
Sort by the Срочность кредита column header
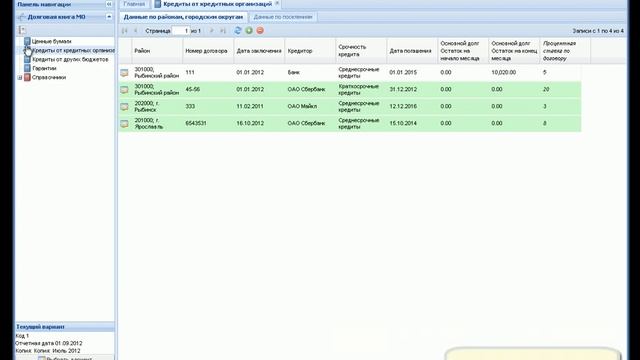(x=361, y=51)
